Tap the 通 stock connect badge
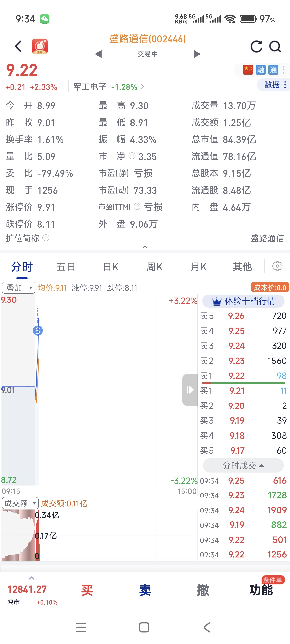 pyautogui.click(x=273, y=70)
